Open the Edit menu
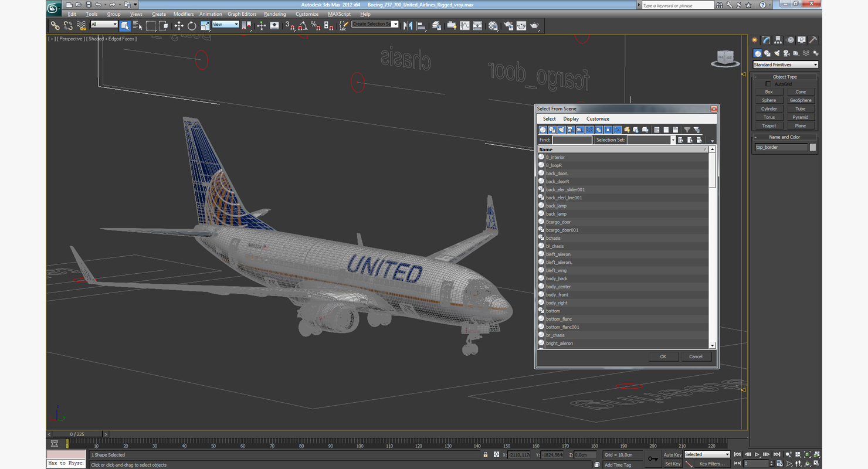Image resolution: width=868 pixels, height=469 pixels. pyautogui.click(x=72, y=14)
